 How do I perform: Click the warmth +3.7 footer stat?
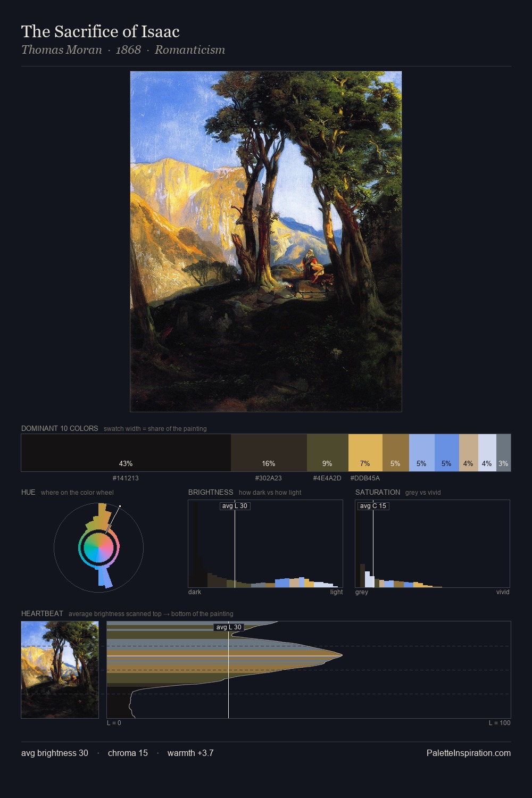click(x=190, y=753)
